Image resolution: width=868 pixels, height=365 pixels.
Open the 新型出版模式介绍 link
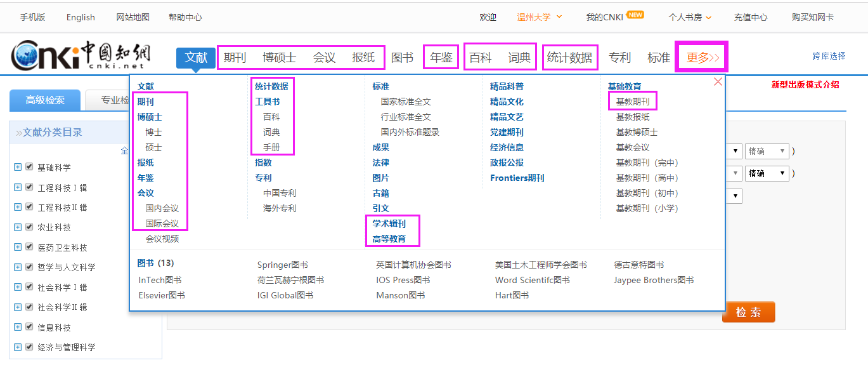(805, 84)
